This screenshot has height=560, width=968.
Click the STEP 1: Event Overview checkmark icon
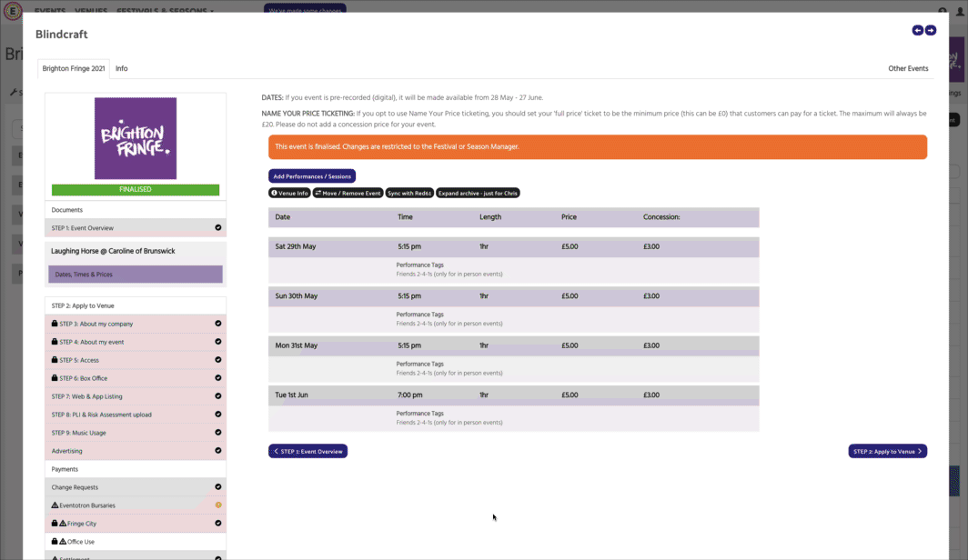(x=218, y=227)
